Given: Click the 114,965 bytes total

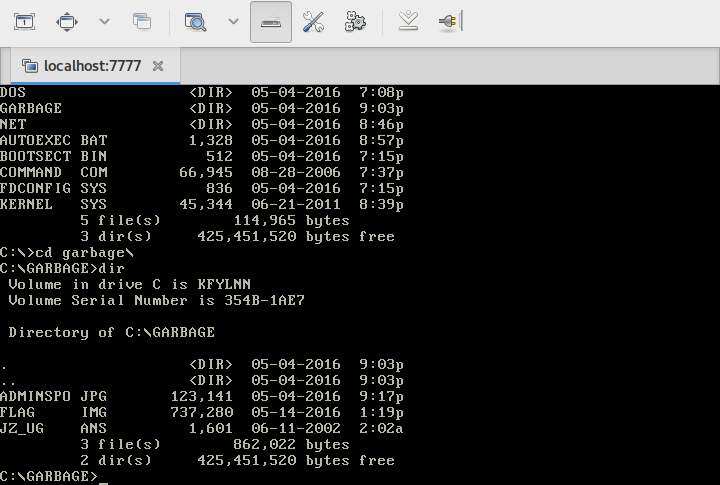Looking at the screenshot, I should coord(292,221).
